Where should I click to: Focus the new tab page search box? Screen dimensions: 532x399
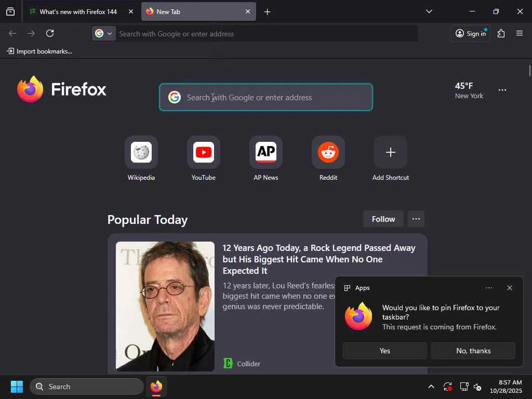click(x=266, y=97)
